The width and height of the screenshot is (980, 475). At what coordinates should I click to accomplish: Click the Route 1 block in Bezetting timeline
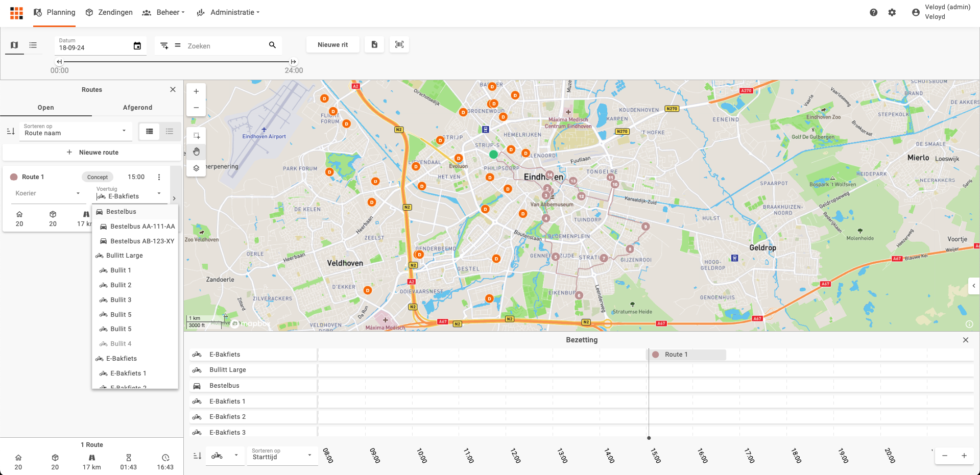click(687, 355)
